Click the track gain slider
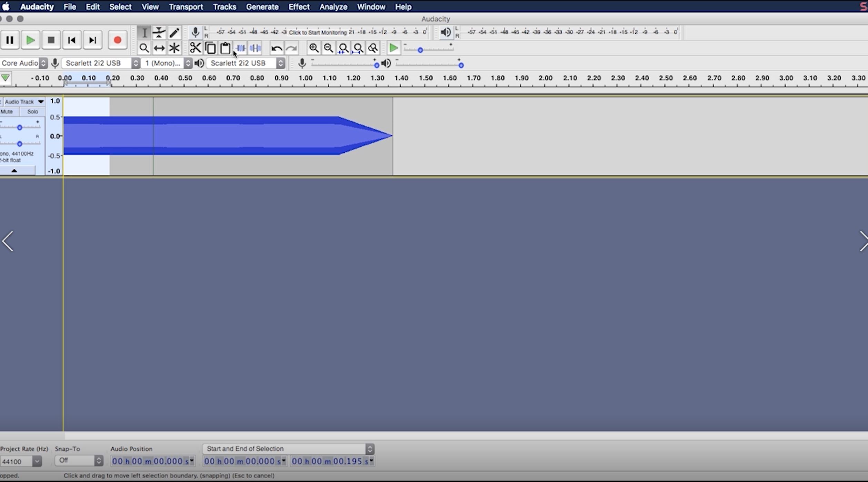 coord(20,128)
